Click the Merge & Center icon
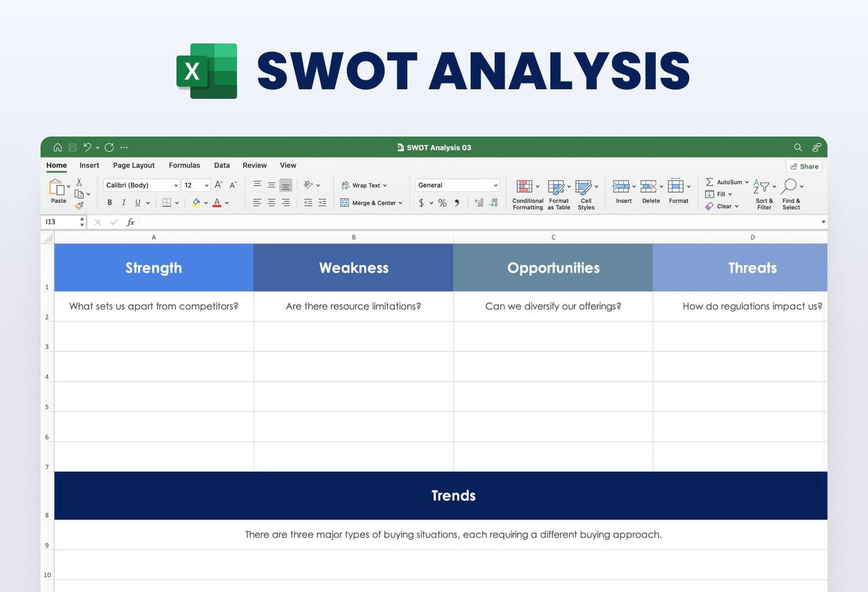Viewport: 868px width, 592px height. tap(345, 203)
